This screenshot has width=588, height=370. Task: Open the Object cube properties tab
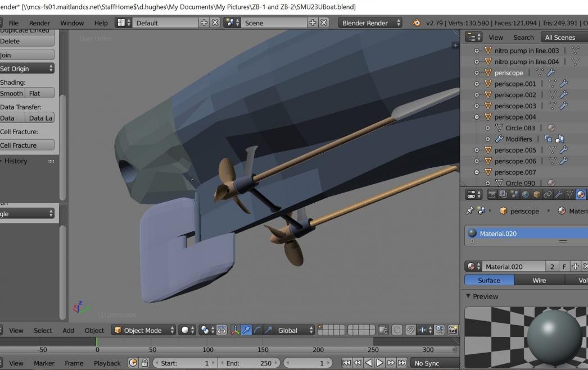[x=536, y=195]
